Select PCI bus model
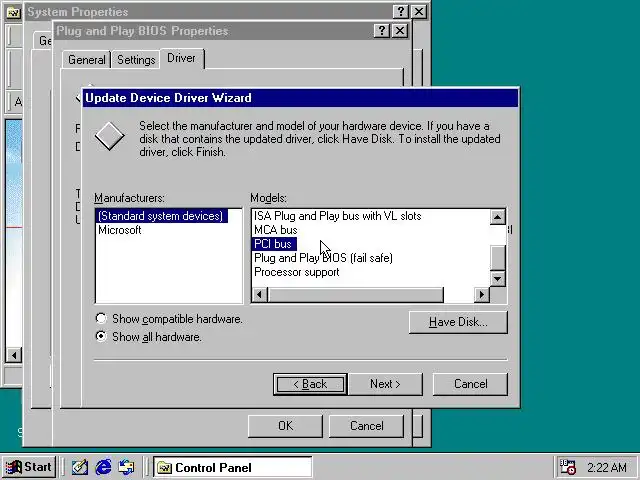The width and height of the screenshot is (640, 480). click(x=273, y=244)
